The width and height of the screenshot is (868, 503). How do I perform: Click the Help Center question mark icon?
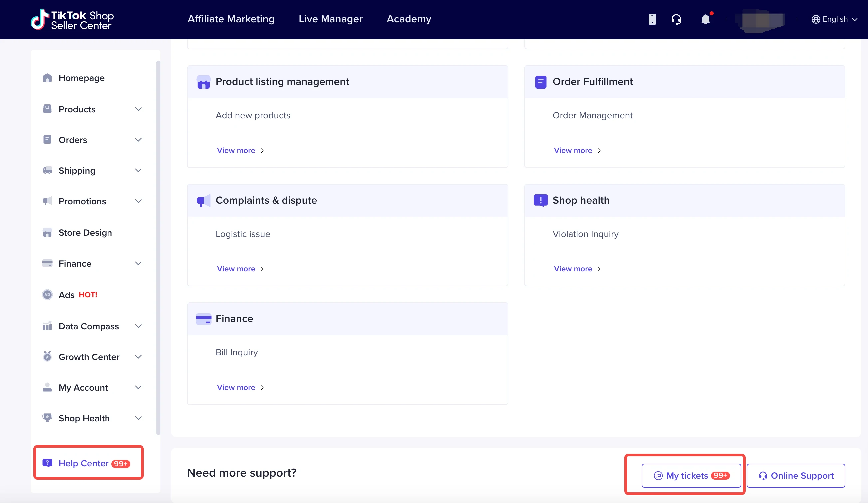coord(47,463)
